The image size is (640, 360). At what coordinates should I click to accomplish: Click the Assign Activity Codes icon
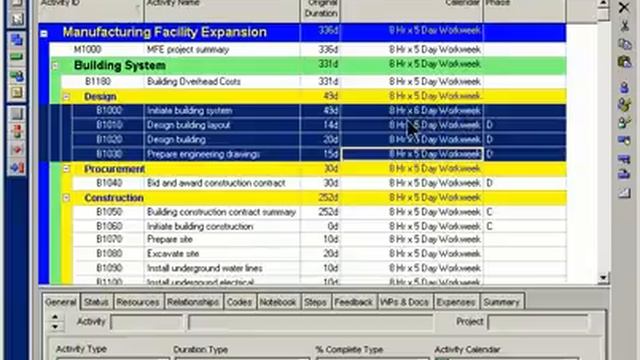pos(624,140)
